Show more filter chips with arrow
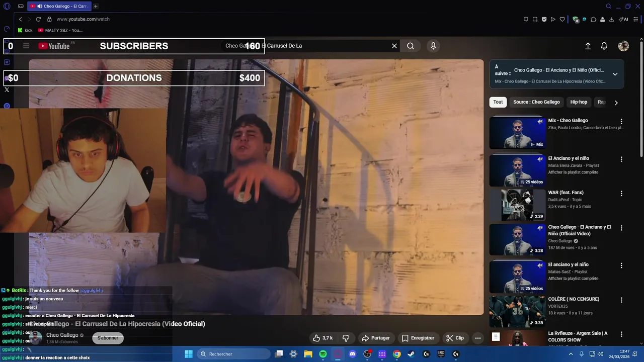Screen dimensions: 644x362 point(616,103)
